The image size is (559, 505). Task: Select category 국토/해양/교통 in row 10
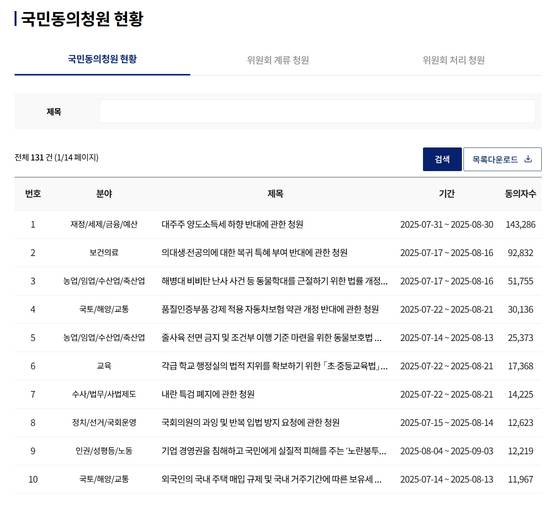pos(104,479)
